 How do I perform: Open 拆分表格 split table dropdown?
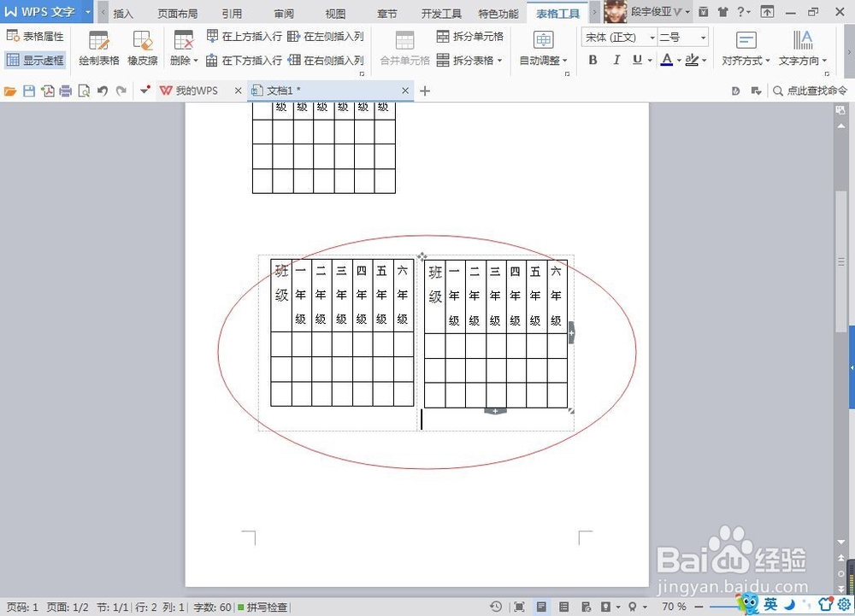(x=469, y=60)
